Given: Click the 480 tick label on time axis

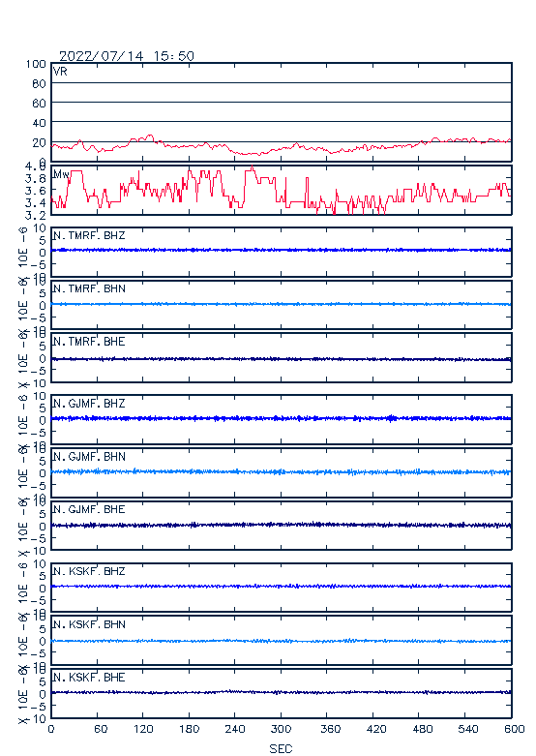Looking at the screenshot, I should [423, 729].
